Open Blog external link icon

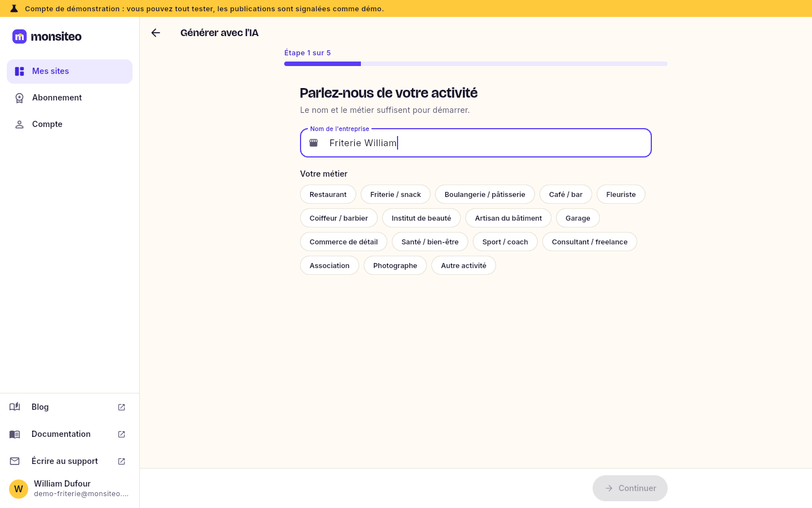point(121,408)
